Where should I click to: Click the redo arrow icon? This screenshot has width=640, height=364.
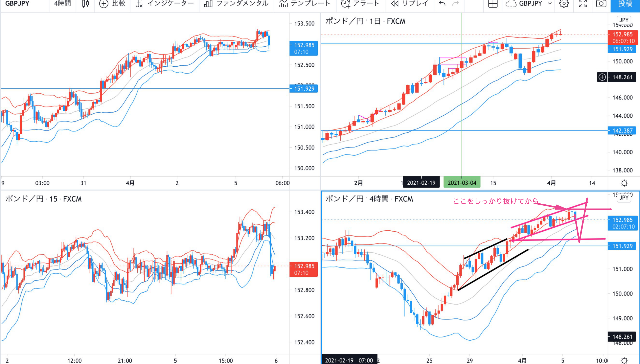pyautogui.click(x=456, y=4)
